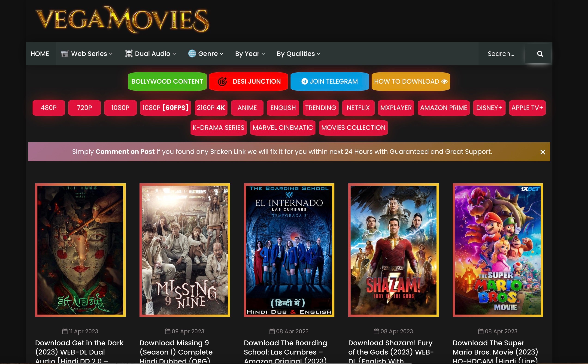Click the Web Series clapperboard icon
Viewport: 588px width, 364px height.
pyautogui.click(x=64, y=54)
